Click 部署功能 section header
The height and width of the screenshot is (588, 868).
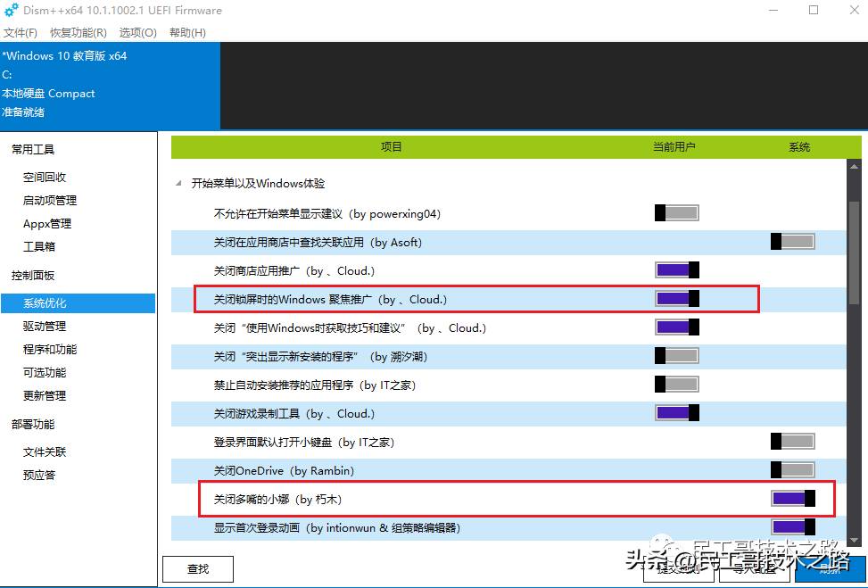point(33,424)
